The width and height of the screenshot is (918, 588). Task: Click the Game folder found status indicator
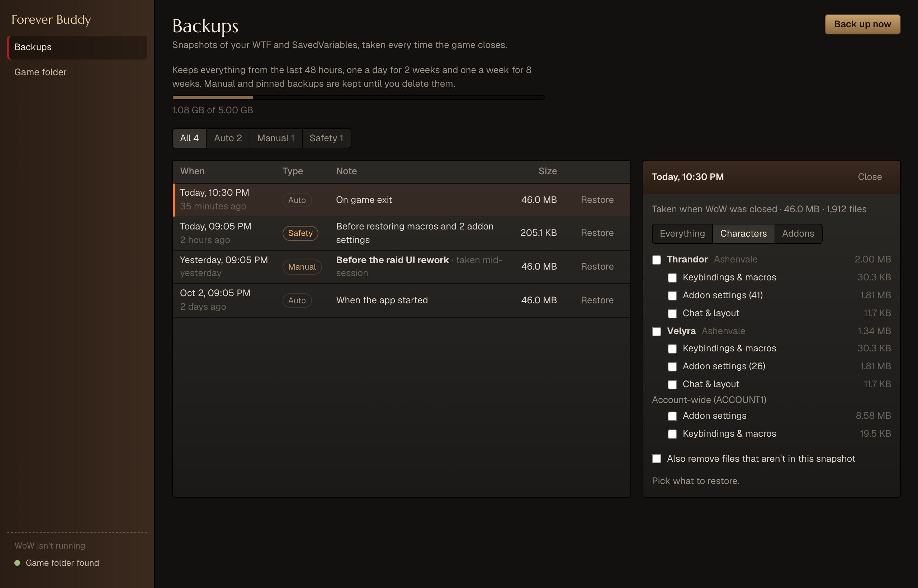click(x=57, y=563)
